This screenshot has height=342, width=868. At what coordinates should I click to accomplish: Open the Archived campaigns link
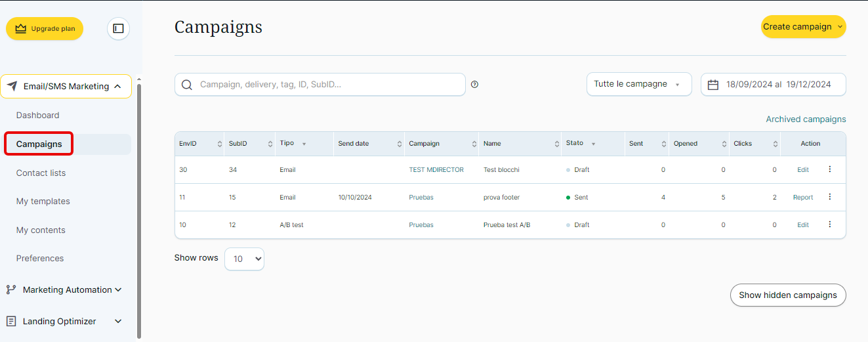click(806, 119)
